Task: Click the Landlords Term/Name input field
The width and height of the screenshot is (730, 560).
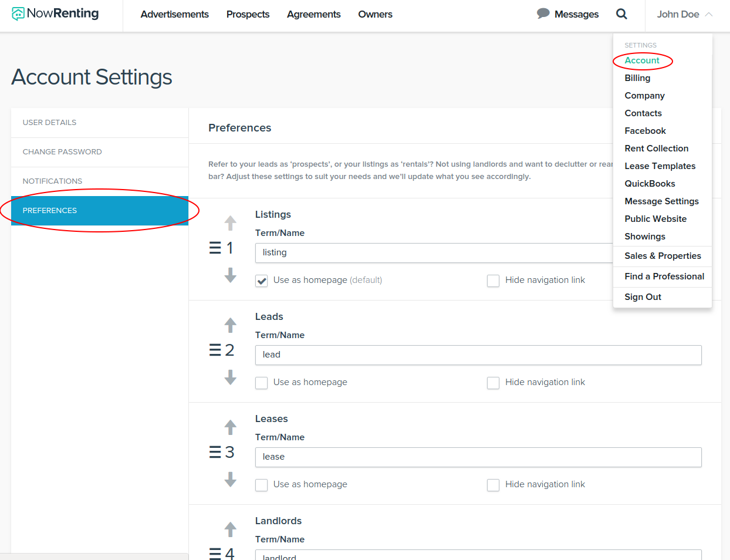Action: 478,555
